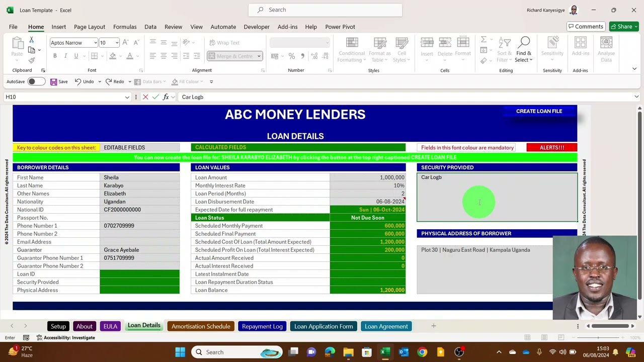Open the Sort & Filter dropdown
The image size is (644, 362).
(x=505, y=49)
